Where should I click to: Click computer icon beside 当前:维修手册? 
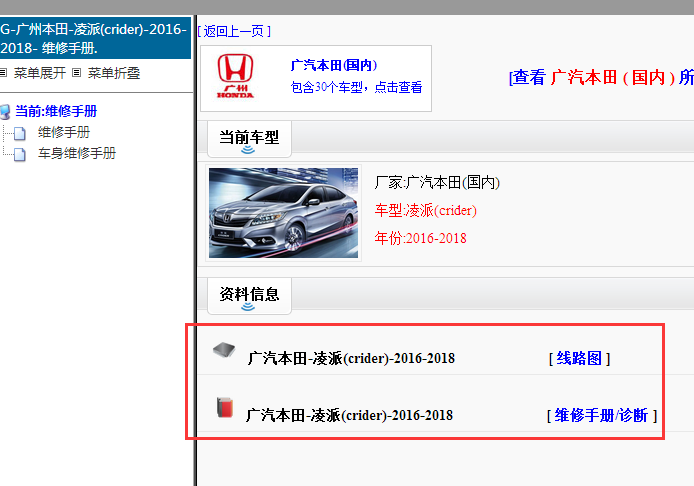(x=5, y=112)
